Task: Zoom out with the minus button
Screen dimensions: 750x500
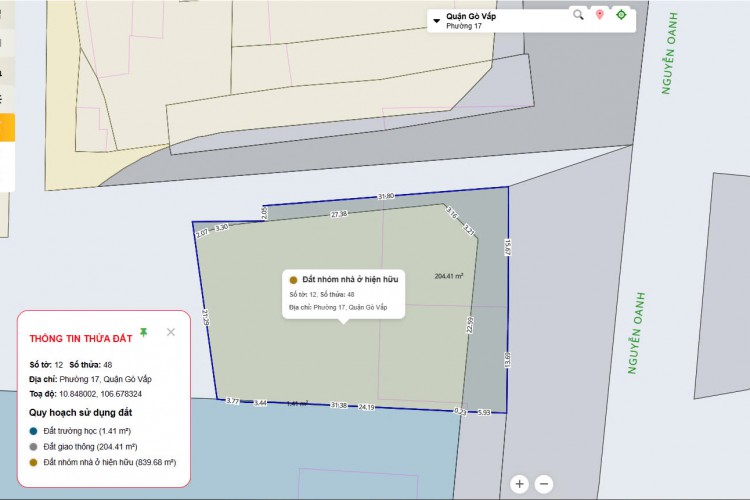Action: [x=544, y=484]
